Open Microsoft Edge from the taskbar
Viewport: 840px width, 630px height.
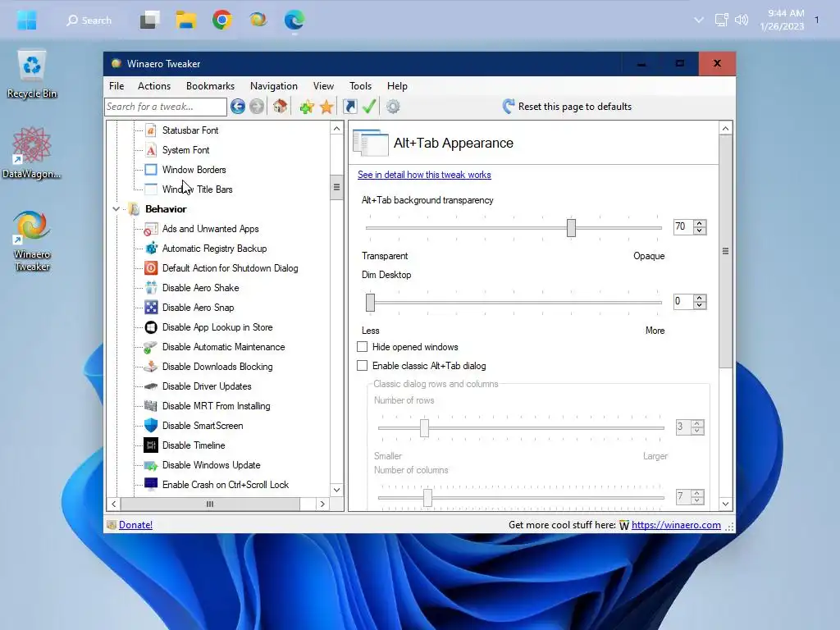tap(294, 21)
